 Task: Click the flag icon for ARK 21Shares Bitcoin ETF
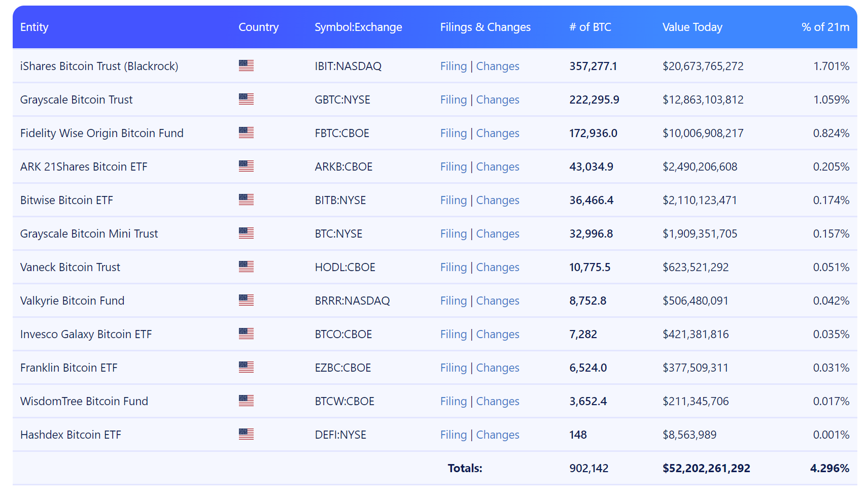tap(246, 166)
